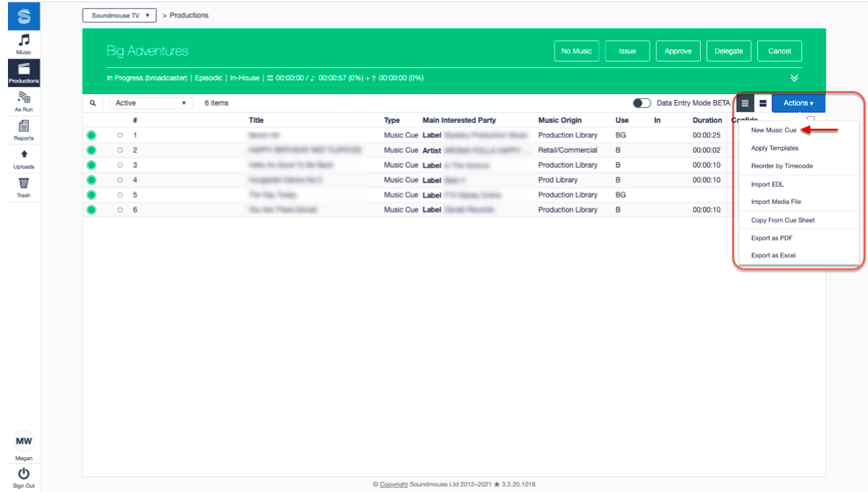Open the Music section in sidebar
This screenshot has width=868, height=492.
24,43
